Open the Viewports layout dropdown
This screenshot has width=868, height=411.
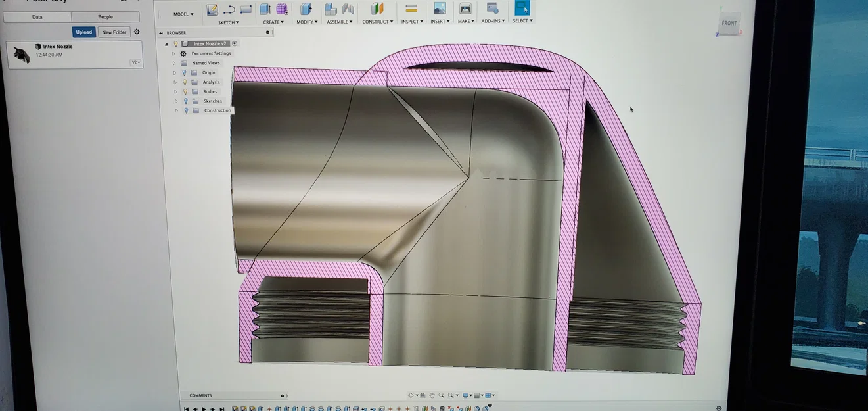coord(490,395)
